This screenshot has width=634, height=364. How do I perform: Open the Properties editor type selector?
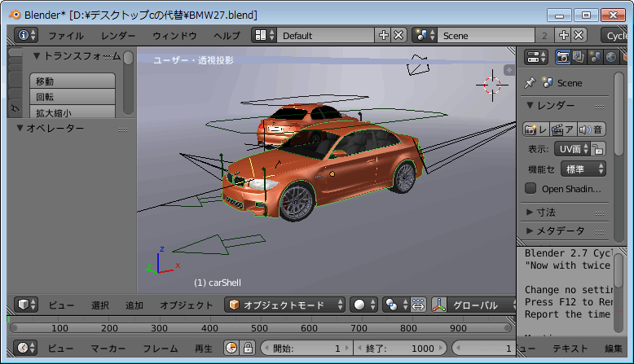(536, 57)
